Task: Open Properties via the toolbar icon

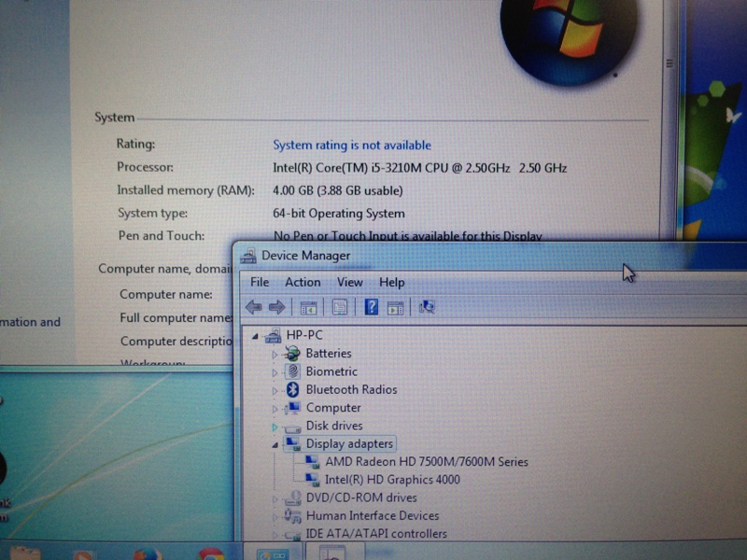Action: [x=340, y=307]
